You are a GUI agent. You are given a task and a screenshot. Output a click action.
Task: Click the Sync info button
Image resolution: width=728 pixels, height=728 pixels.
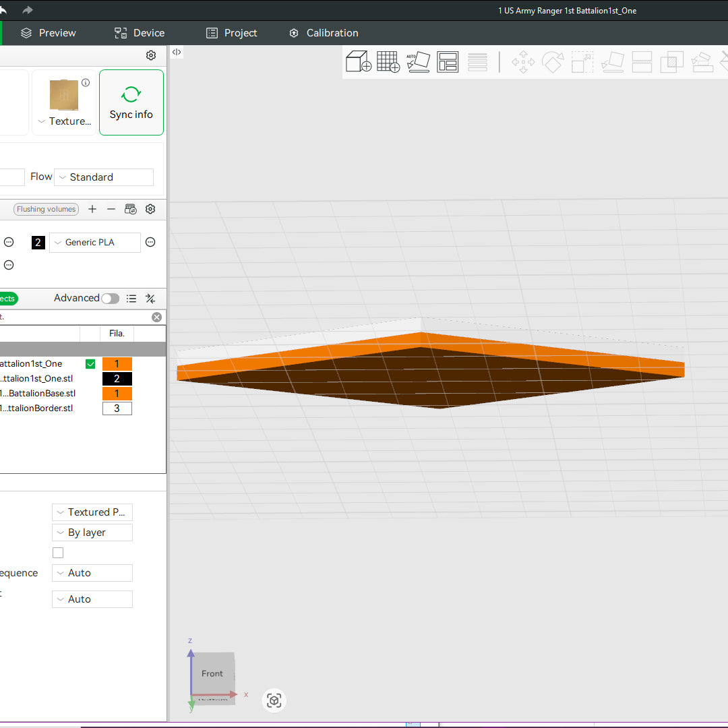pyautogui.click(x=131, y=102)
